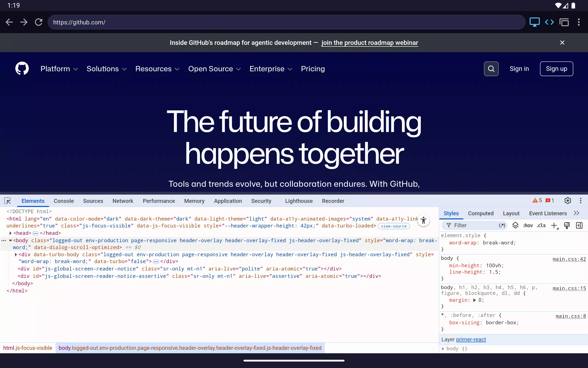Select the Performance tab

coord(159,201)
